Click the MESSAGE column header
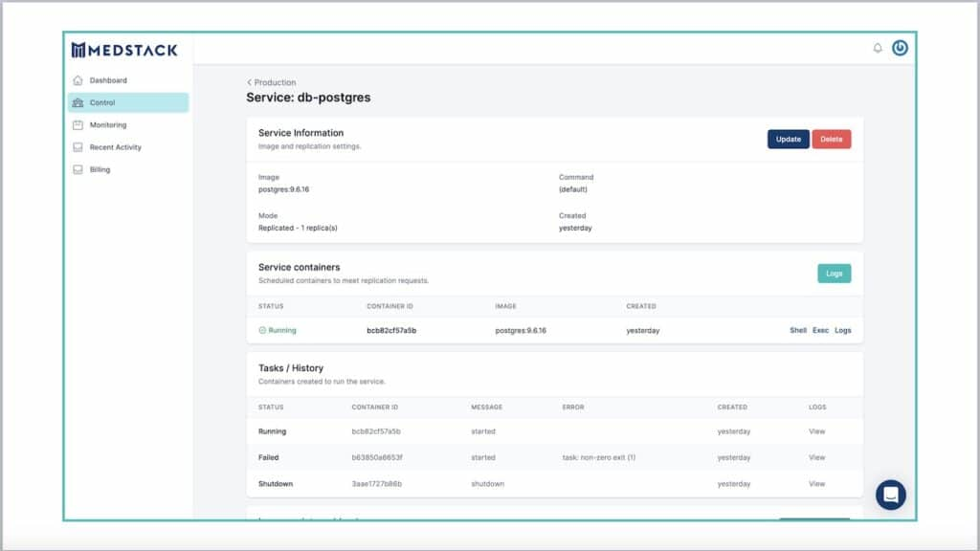Screen dimensions: 980x551 487,408
